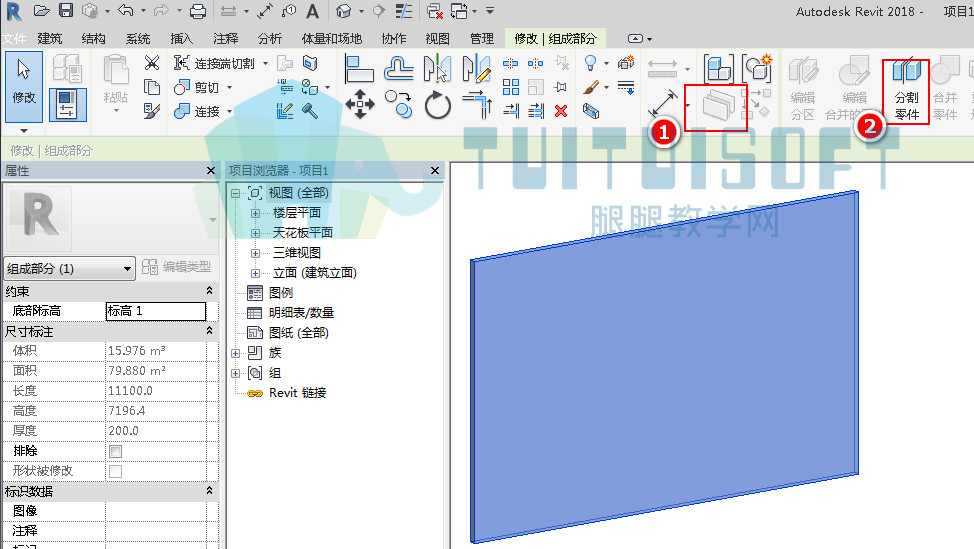Select the Move tool with four arrows
974x549 pixels.
click(360, 104)
